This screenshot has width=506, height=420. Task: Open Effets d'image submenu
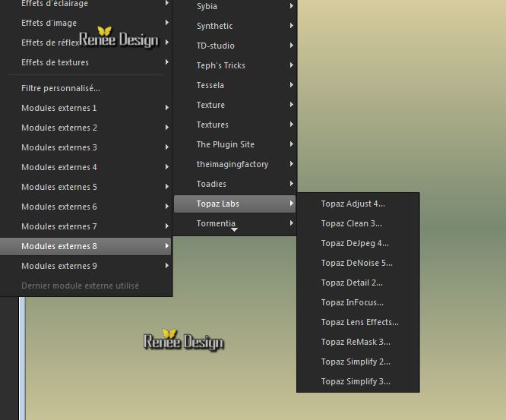(86, 23)
